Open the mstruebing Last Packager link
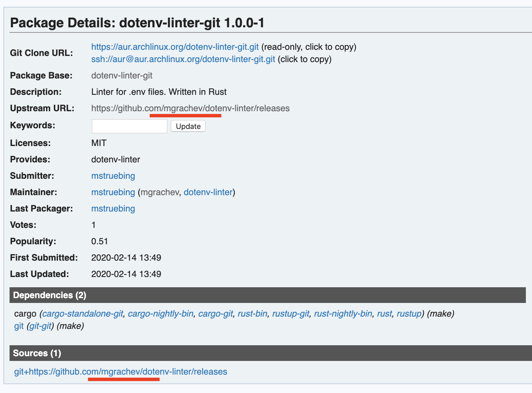Screen dimensions: 532x393 [x=113, y=208]
